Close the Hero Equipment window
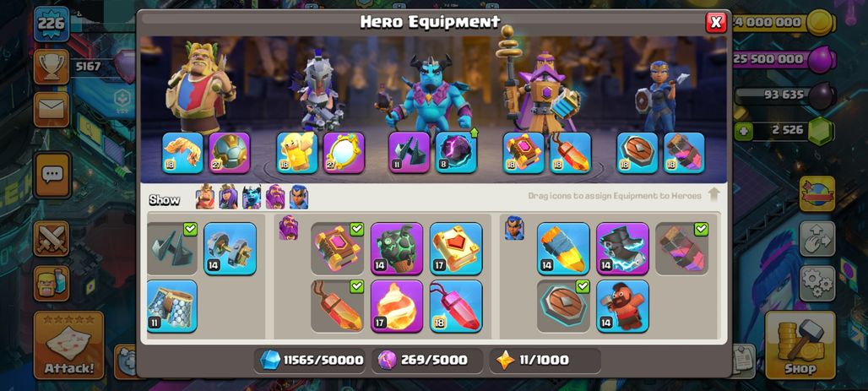 716,22
